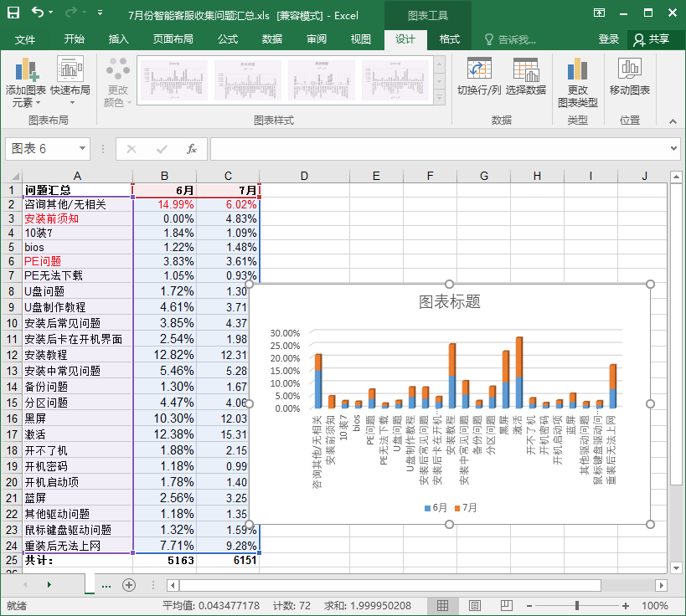Image resolution: width=686 pixels, height=616 pixels.
Task: Open the Format ribbon tab
Action: [450, 39]
